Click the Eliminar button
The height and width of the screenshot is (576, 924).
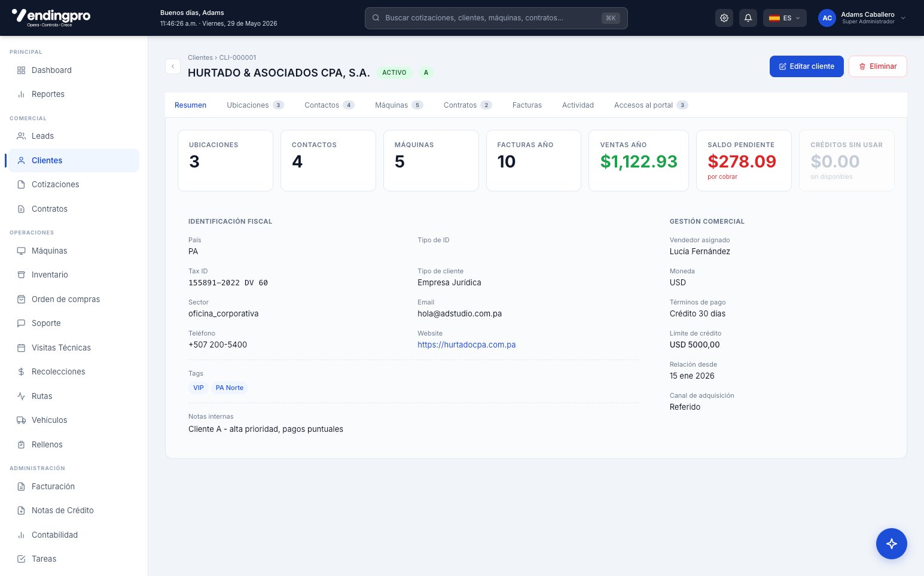click(877, 66)
